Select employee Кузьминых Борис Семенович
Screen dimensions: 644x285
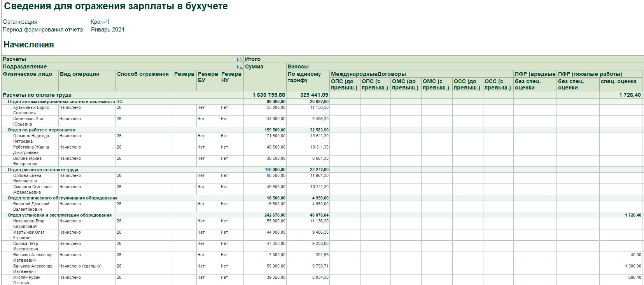[x=31, y=110]
